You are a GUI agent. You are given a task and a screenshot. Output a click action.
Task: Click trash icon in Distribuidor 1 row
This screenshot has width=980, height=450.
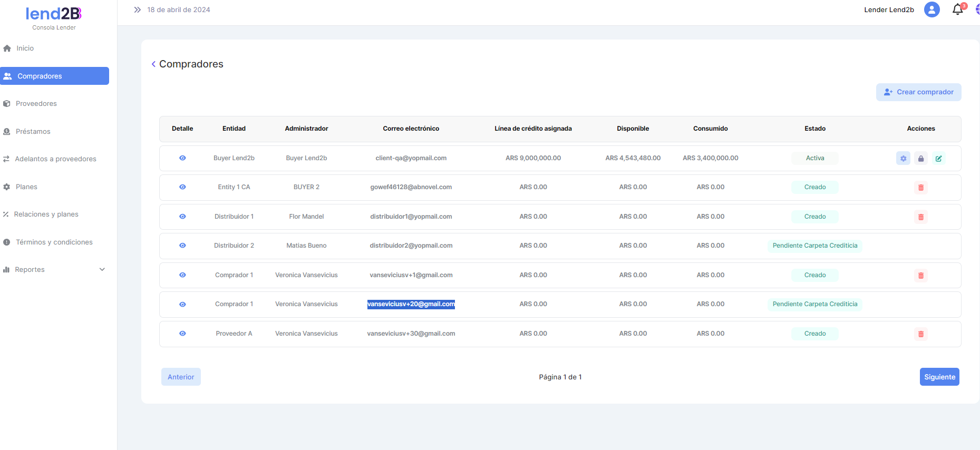(921, 217)
